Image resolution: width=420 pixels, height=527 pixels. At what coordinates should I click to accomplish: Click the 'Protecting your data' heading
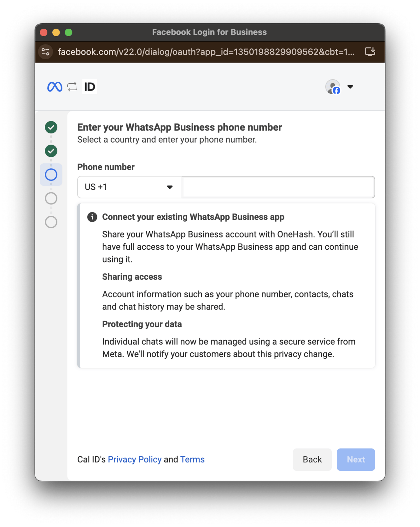(142, 324)
